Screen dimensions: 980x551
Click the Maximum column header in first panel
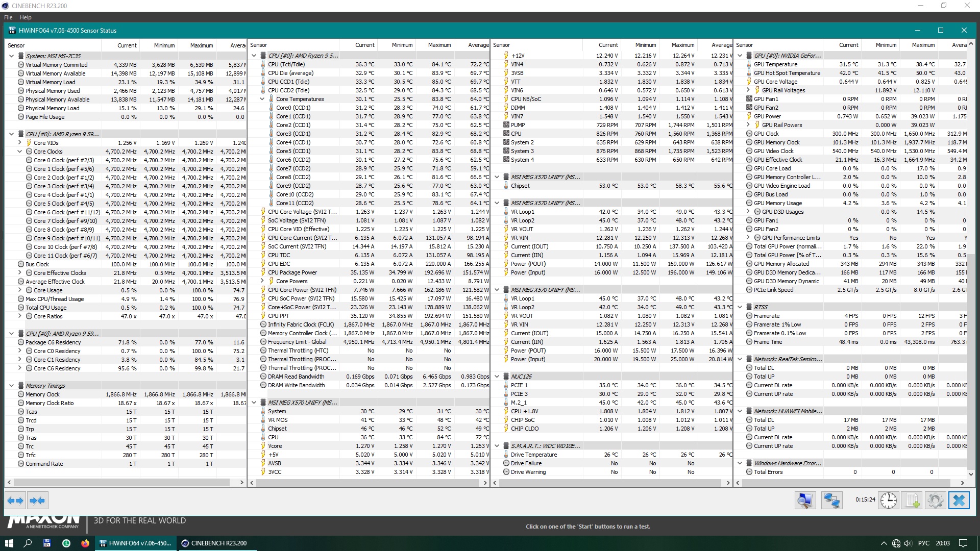click(x=201, y=45)
